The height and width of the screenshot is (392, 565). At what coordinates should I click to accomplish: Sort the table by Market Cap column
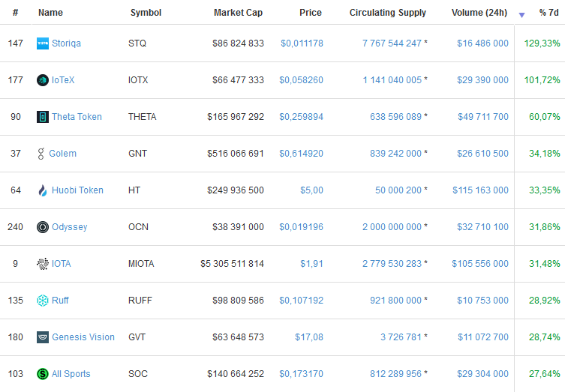click(239, 13)
